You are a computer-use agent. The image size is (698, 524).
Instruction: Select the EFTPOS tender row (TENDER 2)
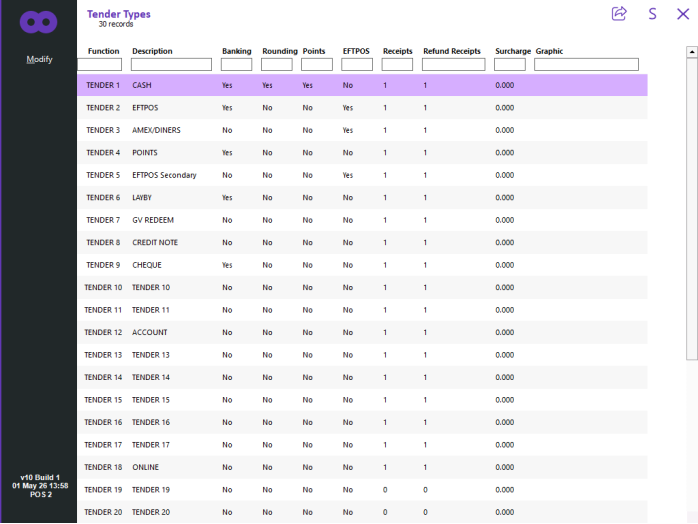point(362,108)
